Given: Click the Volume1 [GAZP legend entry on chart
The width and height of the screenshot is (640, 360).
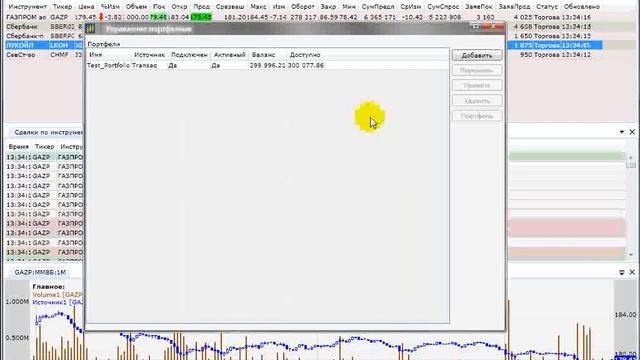Looking at the screenshot, I should [58, 295].
